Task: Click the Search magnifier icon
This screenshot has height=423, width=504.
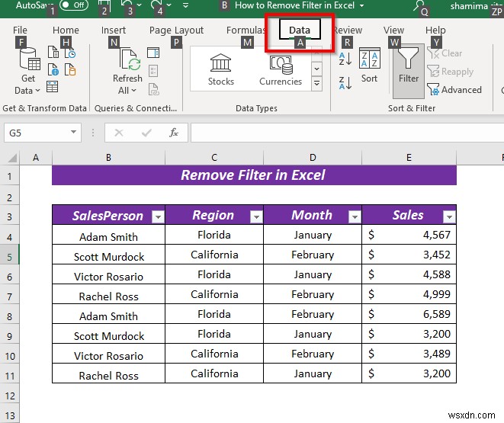Action: (419, 5)
